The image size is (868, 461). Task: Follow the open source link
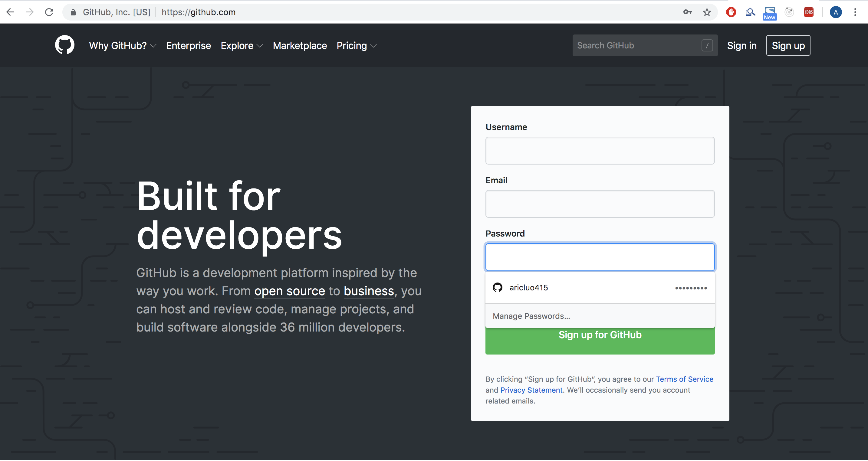(x=289, y=291)
